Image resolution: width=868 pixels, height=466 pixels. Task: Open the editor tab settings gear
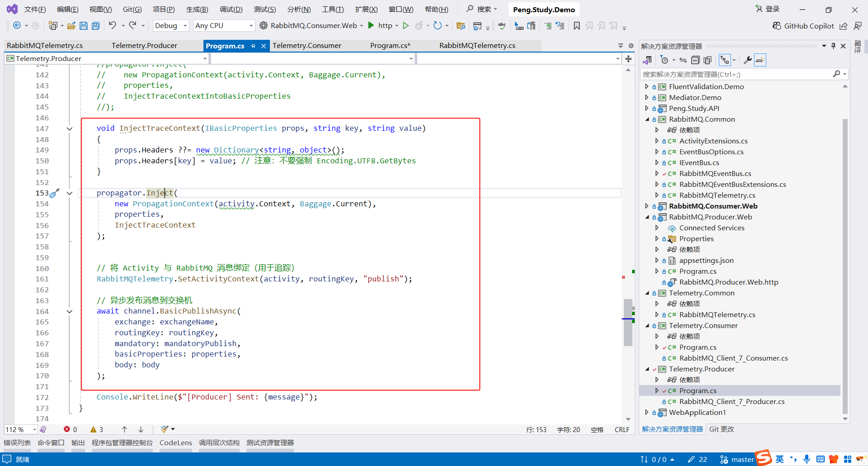click(x=631, y=46)
